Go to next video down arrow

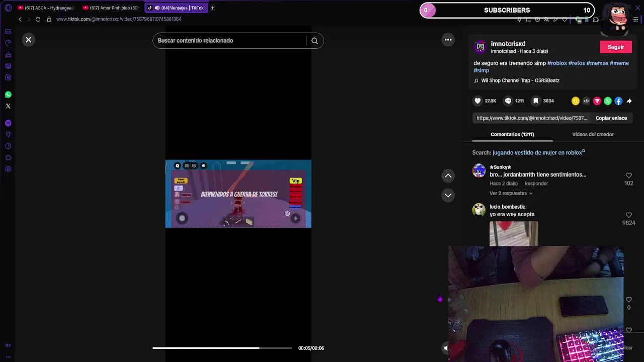448,195
